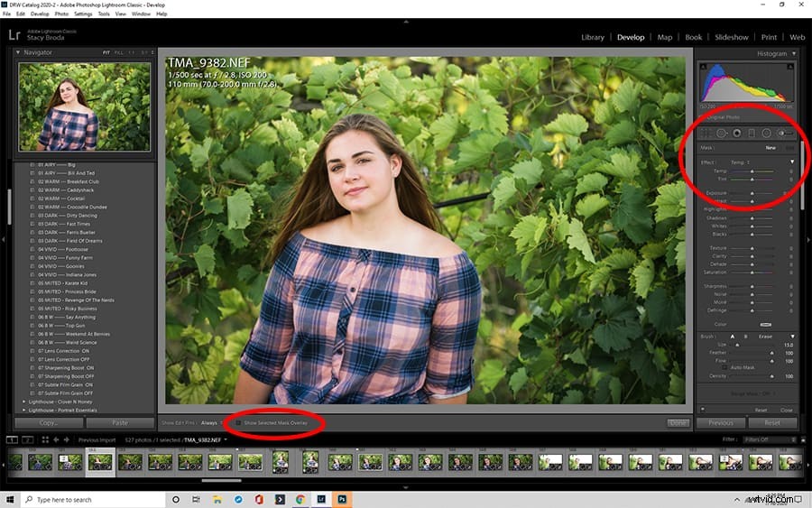The height and width of the screenshot is (508, 812).
Task: Select brush B in Brush panel
Action: click(746, 337)
